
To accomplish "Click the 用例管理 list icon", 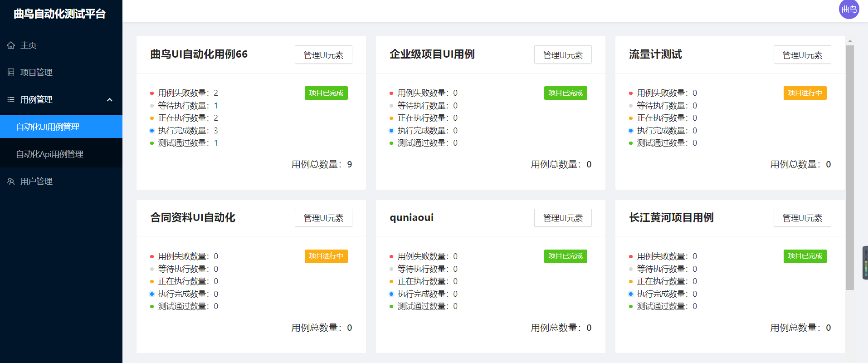I will coord(11,100).
